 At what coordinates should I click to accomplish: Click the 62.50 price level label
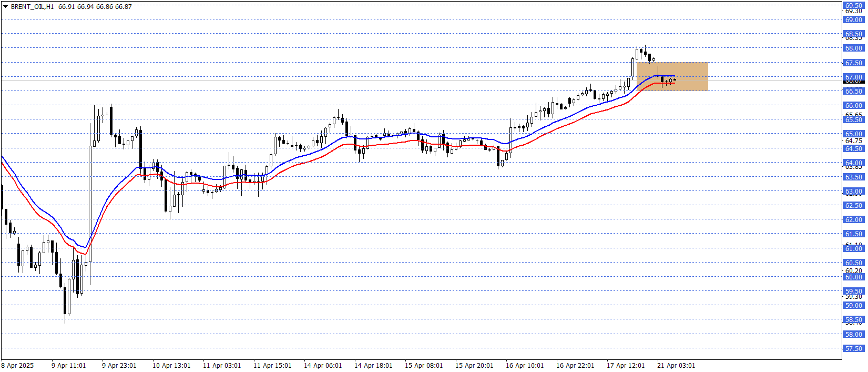pyautogui.click(x=854, y=205)
